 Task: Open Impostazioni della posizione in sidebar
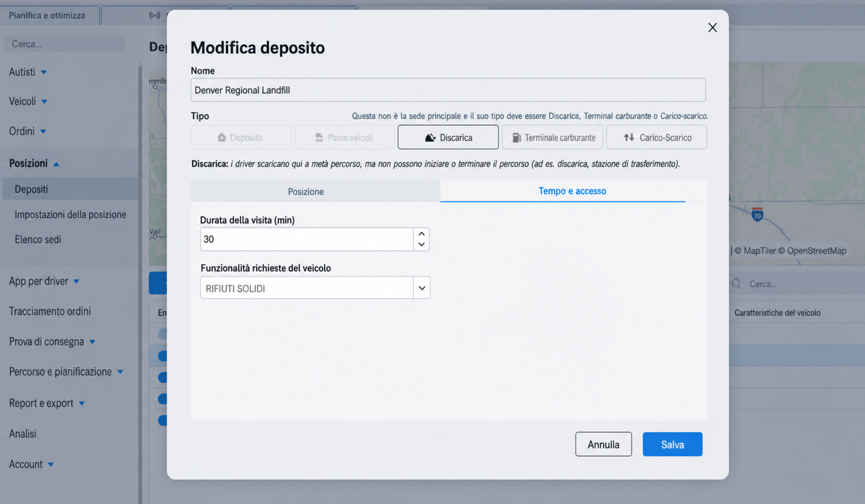pos(70,214)
